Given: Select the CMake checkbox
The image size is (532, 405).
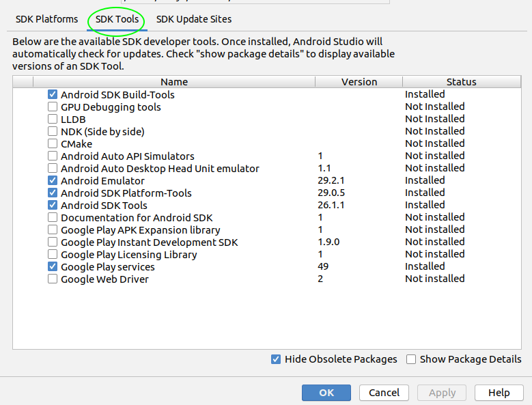Looking at the screenshot, I should tap(53, 144).
